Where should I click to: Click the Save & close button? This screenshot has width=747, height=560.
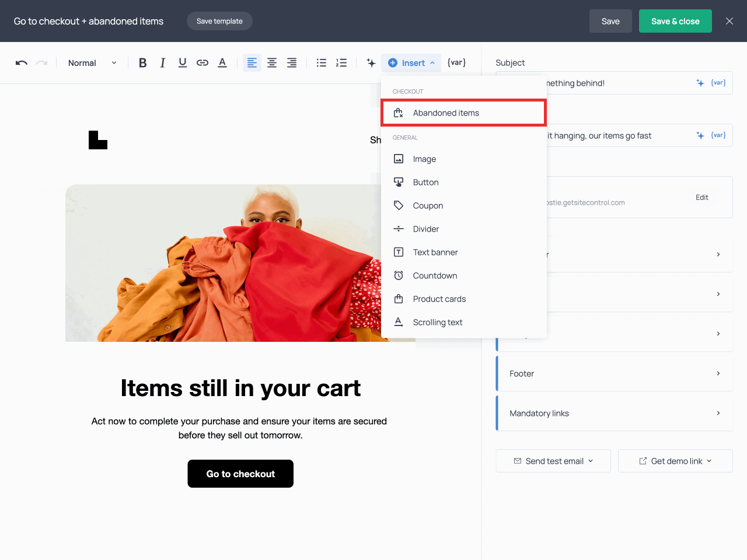[x=675, y=21]
